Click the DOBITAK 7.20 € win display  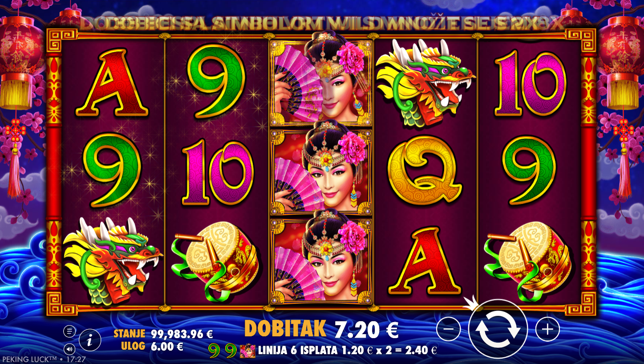point(321,329)
